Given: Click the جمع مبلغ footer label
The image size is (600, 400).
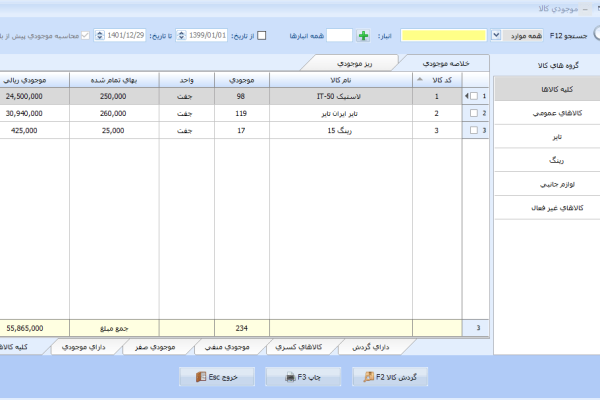Looking at the screenshot, I should 114,328.
